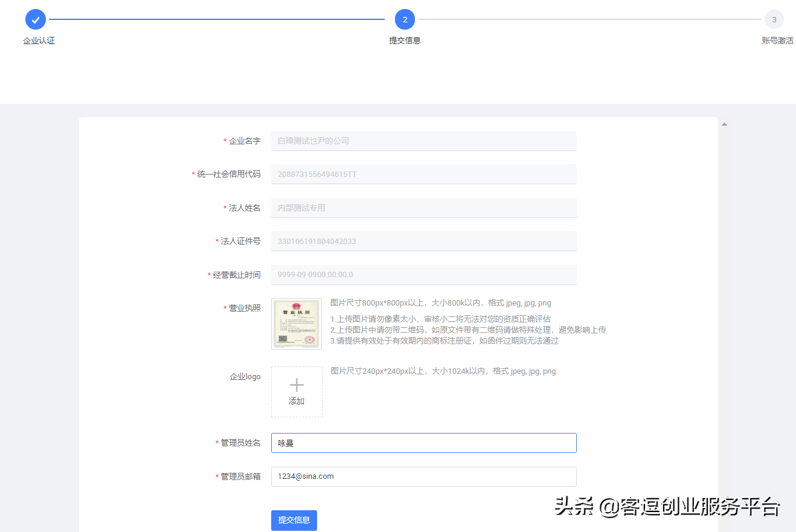
Task: Focus the 法人证件号 ID number field
Action: click(423, 241)
